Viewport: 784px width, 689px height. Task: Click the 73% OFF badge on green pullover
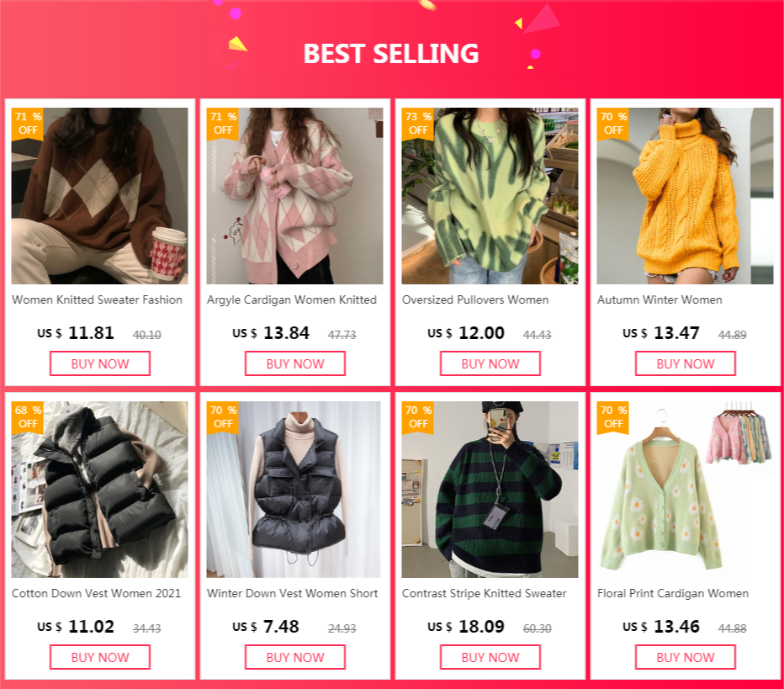(x=418, y=124)
